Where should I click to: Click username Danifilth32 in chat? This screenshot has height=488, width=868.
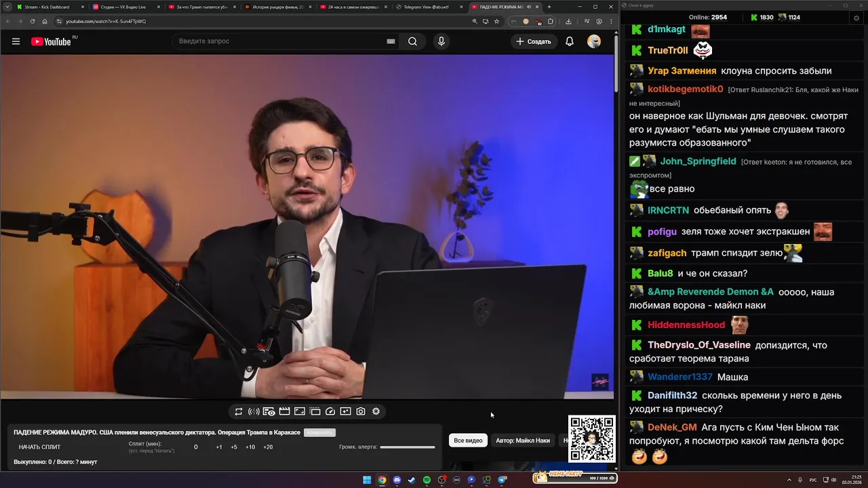(672, 395)
